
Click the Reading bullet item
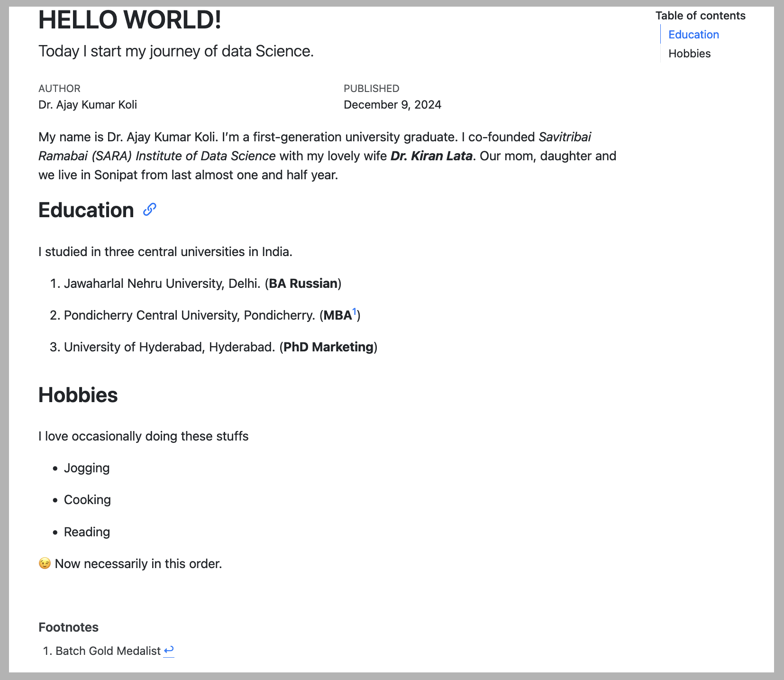point(87,532)
